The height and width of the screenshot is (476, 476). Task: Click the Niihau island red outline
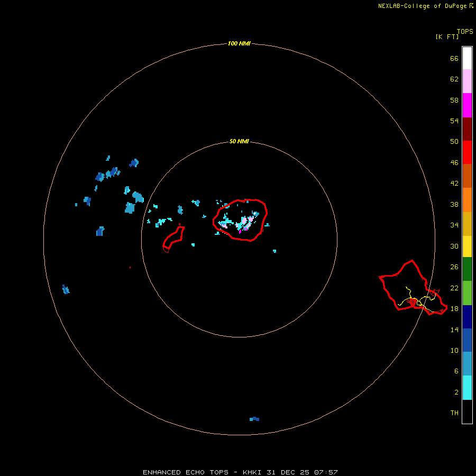(173, 239)
